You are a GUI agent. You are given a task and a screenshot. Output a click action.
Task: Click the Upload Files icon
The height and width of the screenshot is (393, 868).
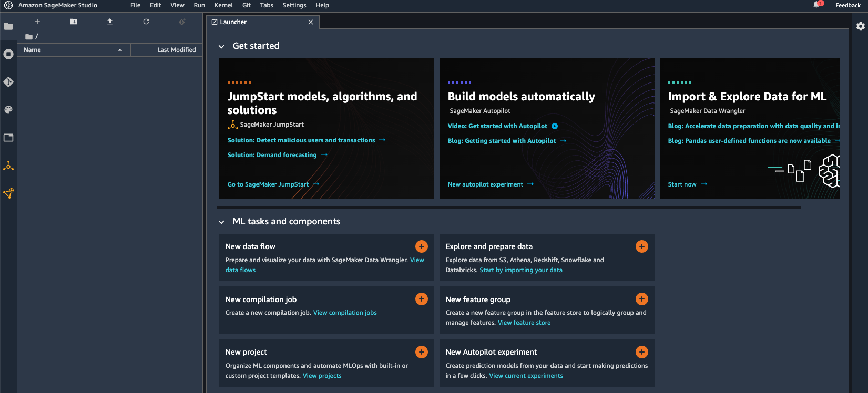click(110, 22)
